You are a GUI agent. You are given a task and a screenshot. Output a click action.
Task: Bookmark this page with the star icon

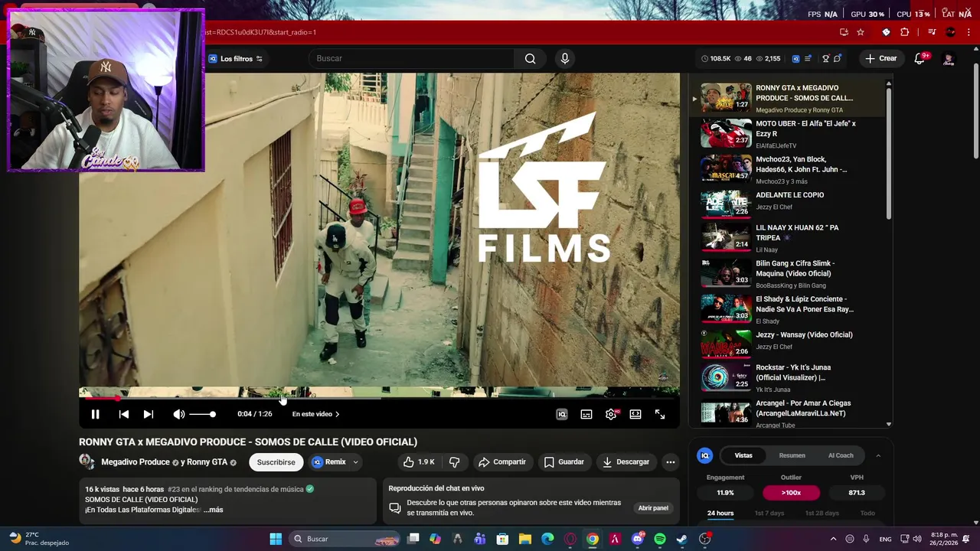pos(861,32)
